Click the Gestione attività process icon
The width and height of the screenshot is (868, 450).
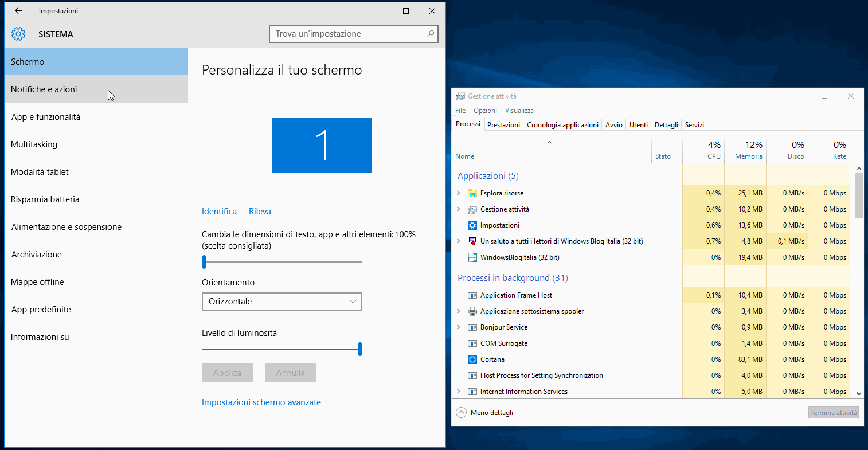472,209
